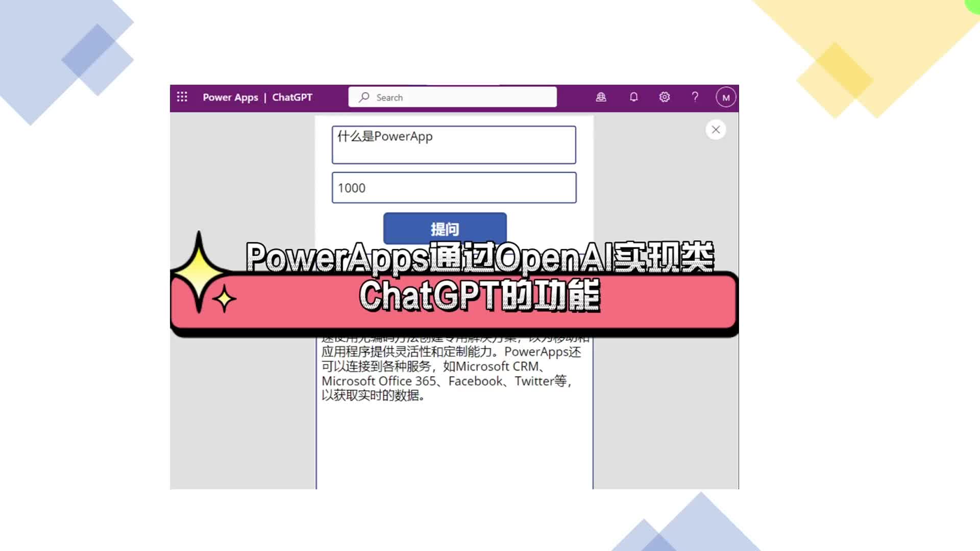Click the large yellow sparkle star
Image resolution: width=980 pixels, height=551 pixels.
(x=198, y=272)
